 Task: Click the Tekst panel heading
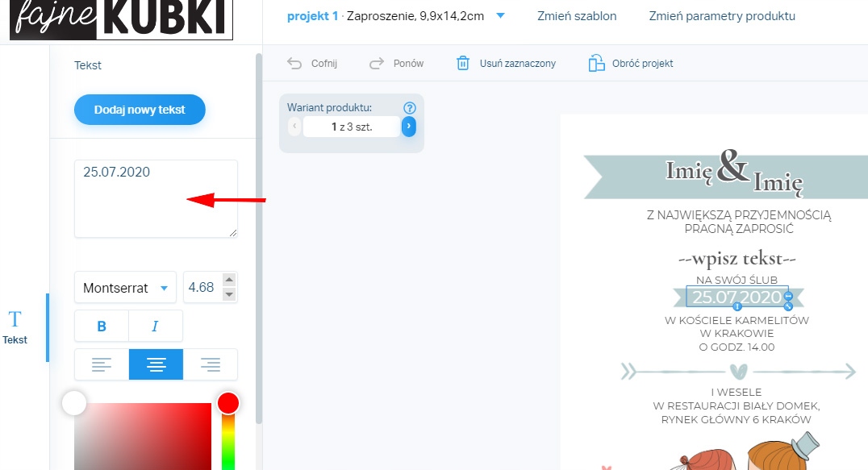point(87,65)
